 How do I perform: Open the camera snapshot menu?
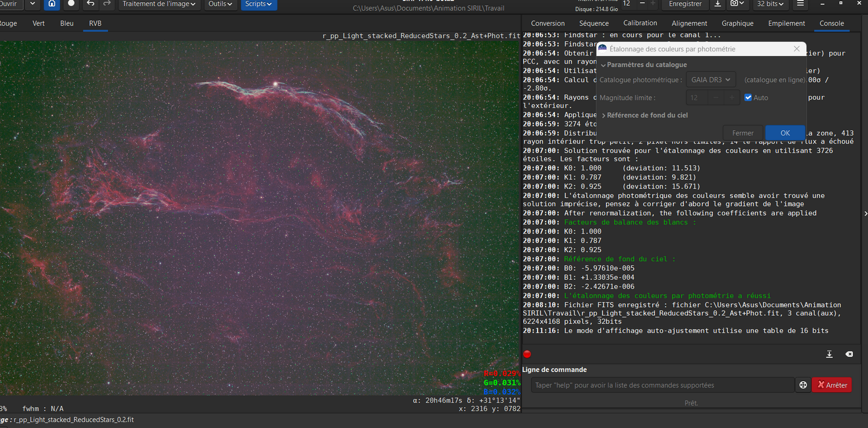[737, 4]
